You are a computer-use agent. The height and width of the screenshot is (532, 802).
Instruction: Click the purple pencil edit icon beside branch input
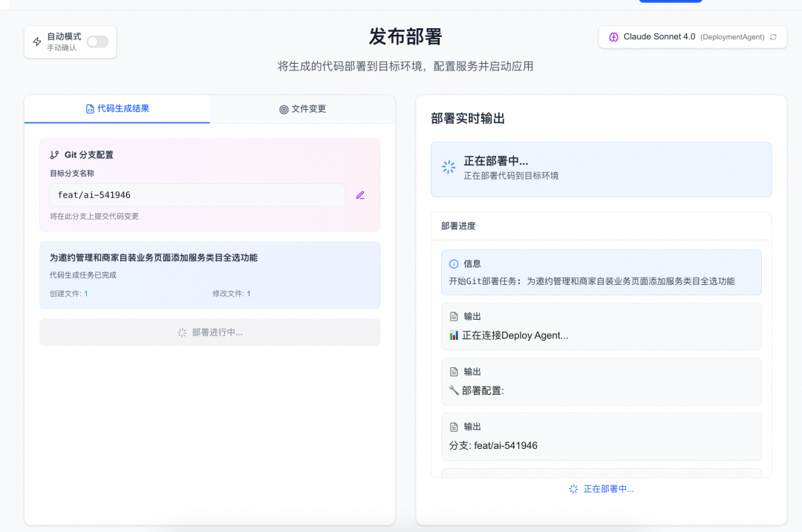(360, 194)
